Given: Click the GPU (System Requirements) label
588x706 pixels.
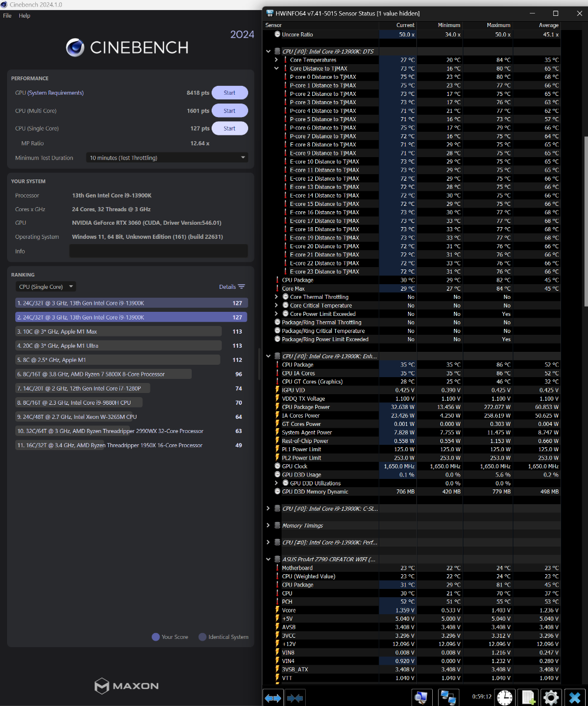Looking at the screenshot, I should 49,93.
